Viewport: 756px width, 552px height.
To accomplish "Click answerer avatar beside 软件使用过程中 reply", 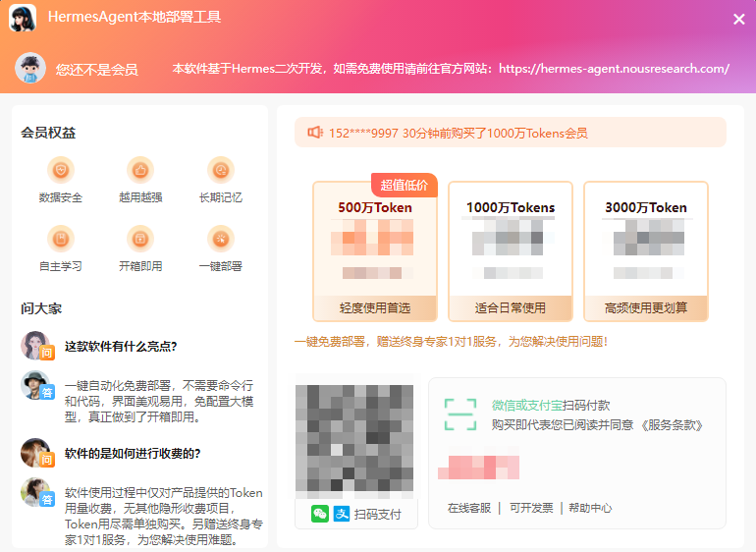I will 35,492.
